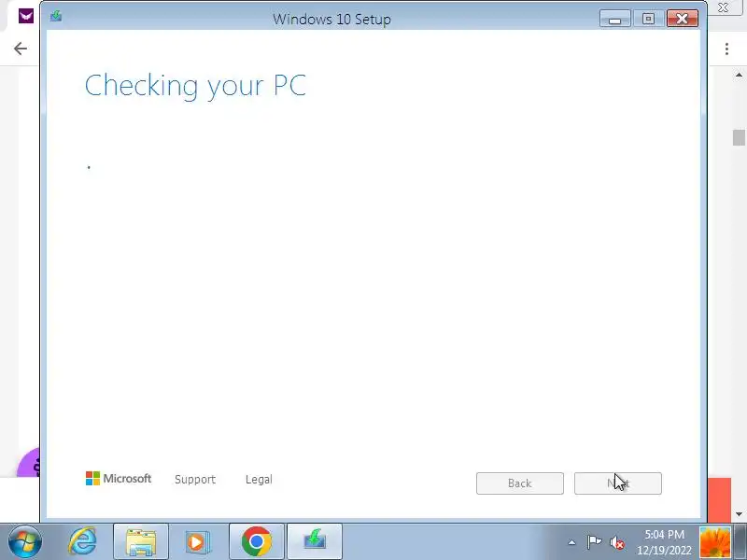Click the Back button in setup
Image resolution: width=747 pixels, height=560 pixels.
click(x=520, y=483)
